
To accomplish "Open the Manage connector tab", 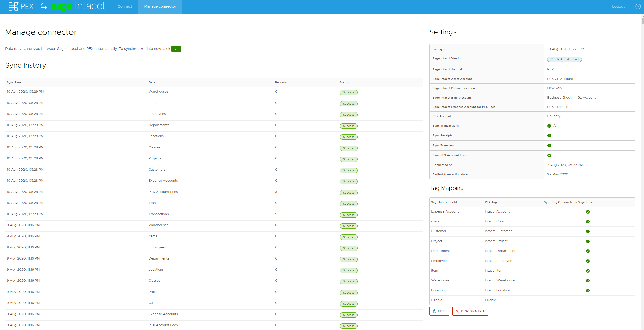I will (x=160, y=6).
